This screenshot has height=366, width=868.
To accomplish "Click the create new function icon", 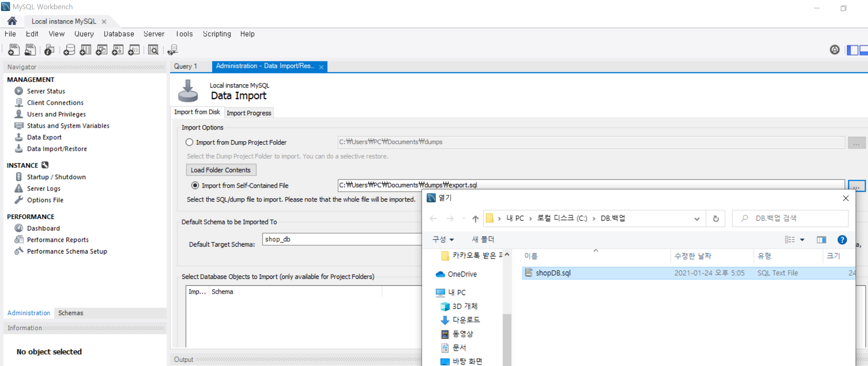I will 134,50.
